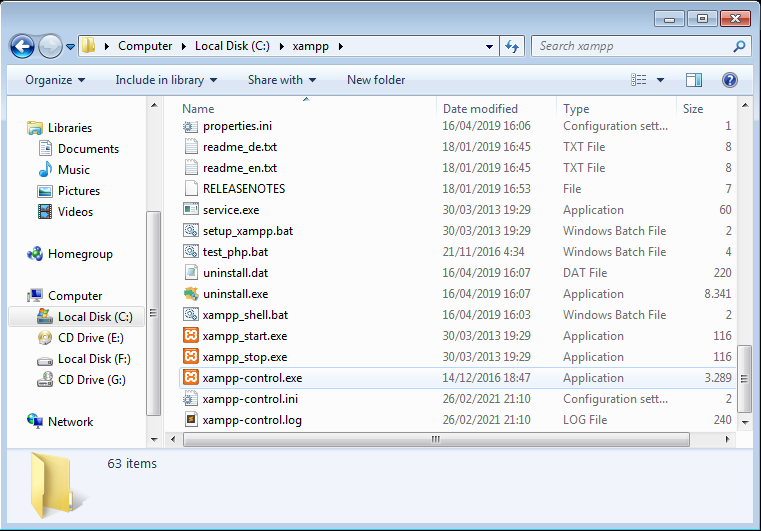Expand the arrow after xampp in breadcrumb
Image resolution: width=761 pixels, height=531 pixels.
pos(340,47)
